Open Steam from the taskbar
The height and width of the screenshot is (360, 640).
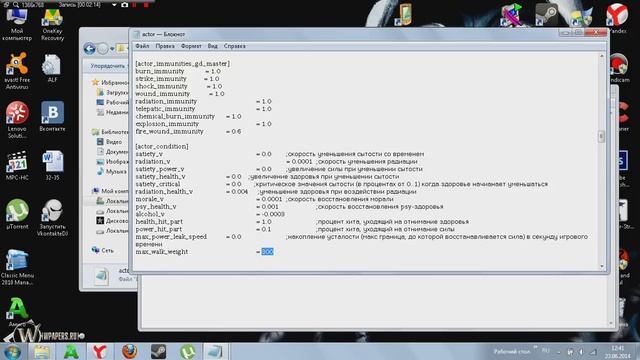pyautogui.click(x=158, y=351)
